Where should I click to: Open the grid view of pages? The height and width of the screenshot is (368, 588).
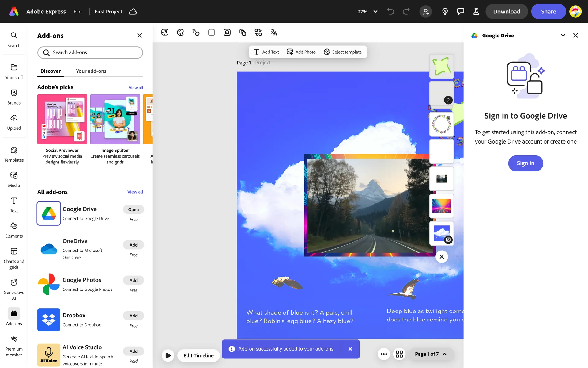pos(399,354)
